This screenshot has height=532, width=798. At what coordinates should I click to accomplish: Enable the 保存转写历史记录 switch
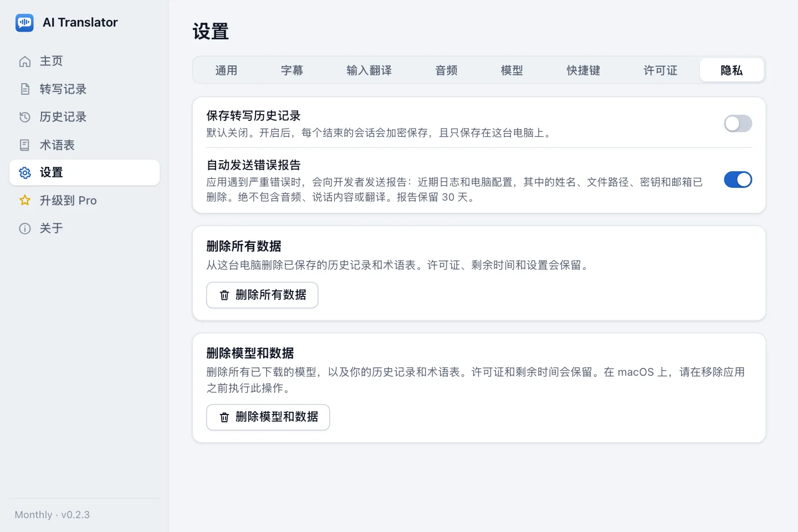click(738, 124)
